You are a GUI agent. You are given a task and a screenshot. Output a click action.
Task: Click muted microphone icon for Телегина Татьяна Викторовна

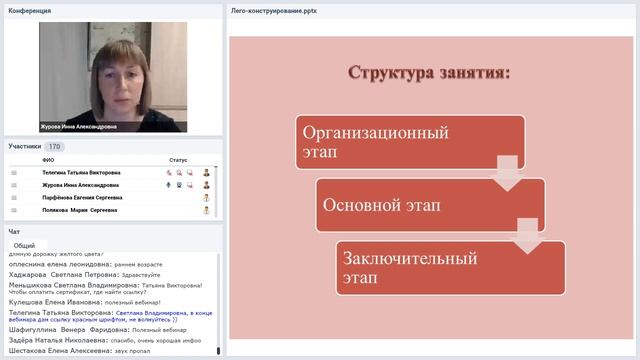point(169,173)
